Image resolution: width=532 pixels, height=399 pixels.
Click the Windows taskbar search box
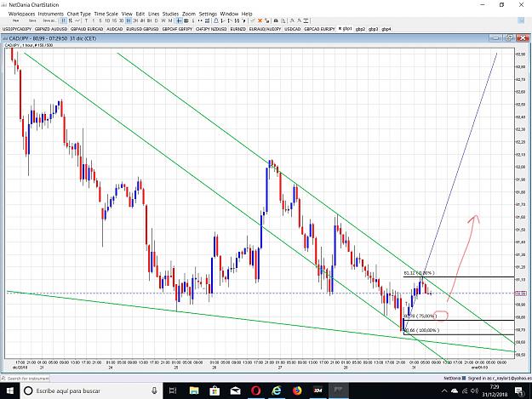(91, 390)
